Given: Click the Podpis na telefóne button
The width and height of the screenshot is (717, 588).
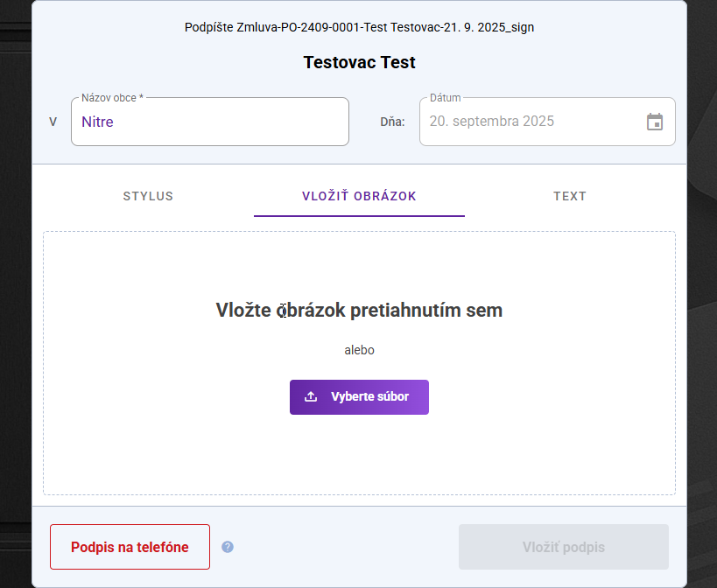Looking at the screenshot, I should pyautogui.click(x=130, y=547).
